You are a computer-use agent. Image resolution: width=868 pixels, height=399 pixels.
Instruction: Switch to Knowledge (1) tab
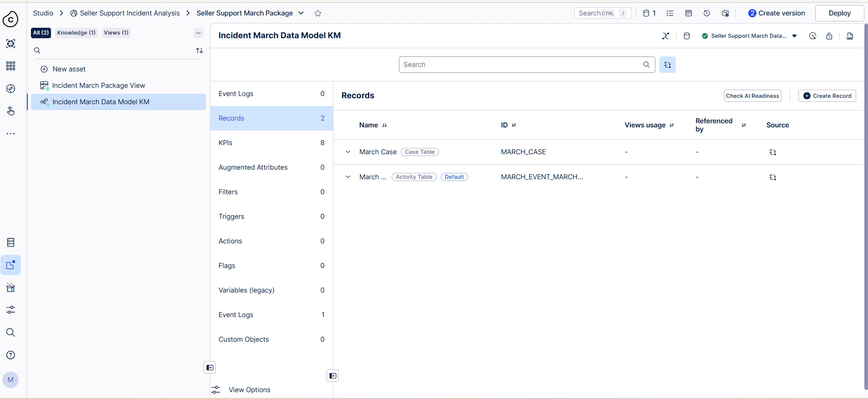click(x=76, y=33)
